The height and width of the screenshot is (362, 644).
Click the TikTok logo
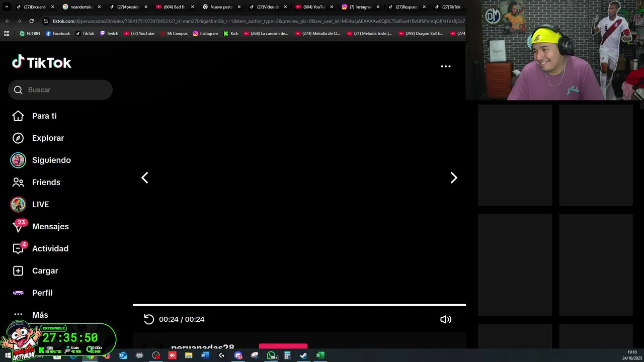click(x=42, y=62)
